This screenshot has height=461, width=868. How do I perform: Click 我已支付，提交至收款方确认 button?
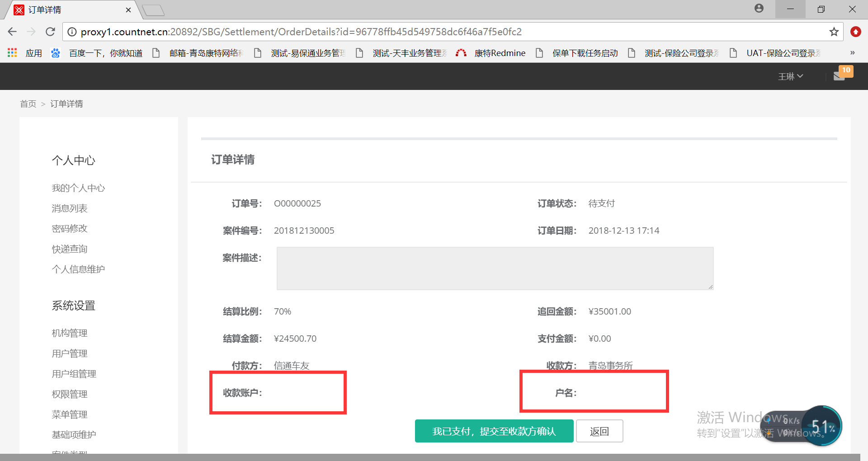tap(494, 431)
